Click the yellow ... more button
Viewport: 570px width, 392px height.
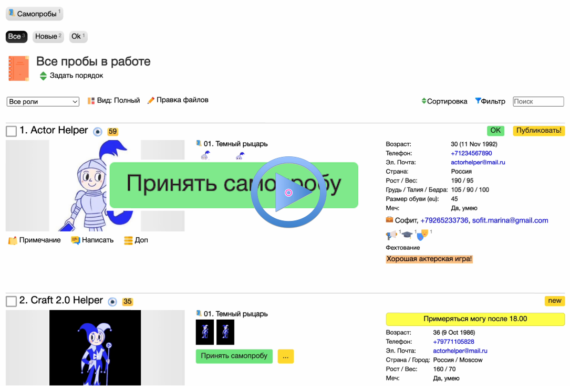(286, 356)
